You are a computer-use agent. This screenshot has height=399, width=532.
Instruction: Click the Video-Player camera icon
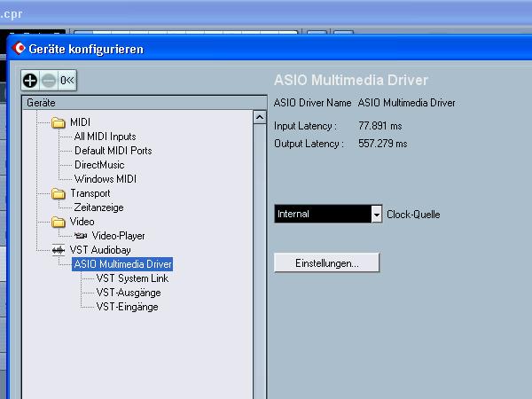click(x=81, y=236)
